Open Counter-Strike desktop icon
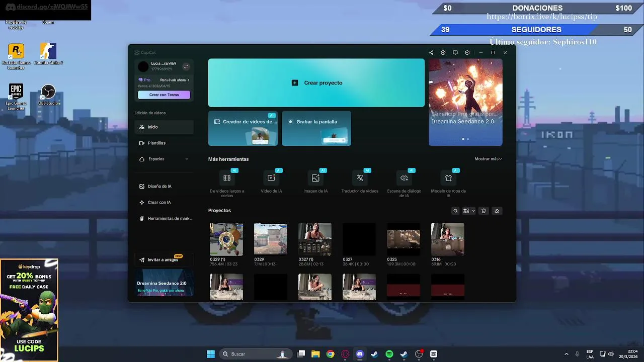 click(x=48, y=54)
